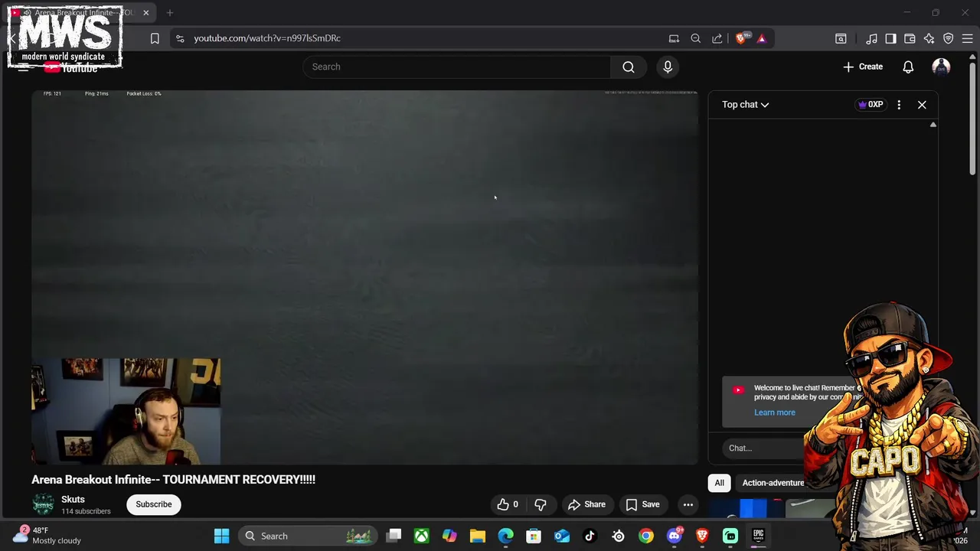Open the weather widget showing 48°F
The height and width of the screenshot is (551, 980).
[x=47, y=536]
